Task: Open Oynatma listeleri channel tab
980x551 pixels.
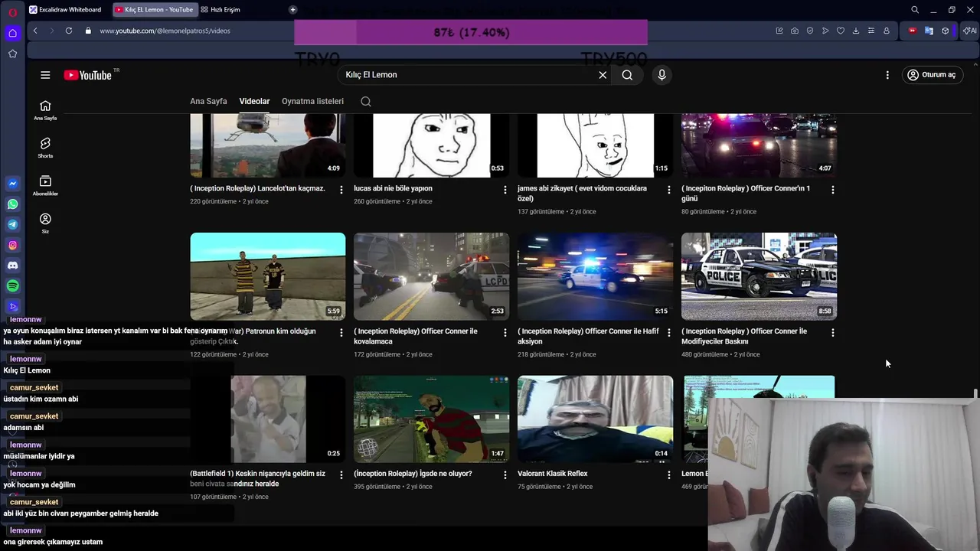Action: click(312, 101)
